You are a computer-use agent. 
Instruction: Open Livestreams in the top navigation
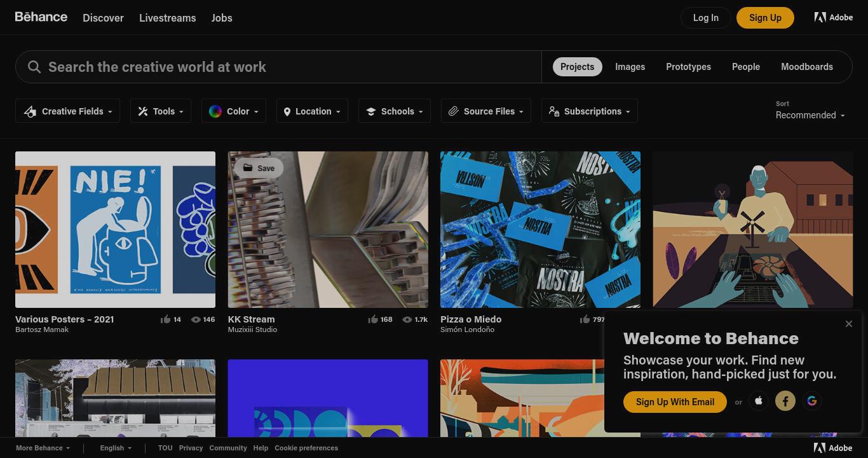click(x=168, y=18)
